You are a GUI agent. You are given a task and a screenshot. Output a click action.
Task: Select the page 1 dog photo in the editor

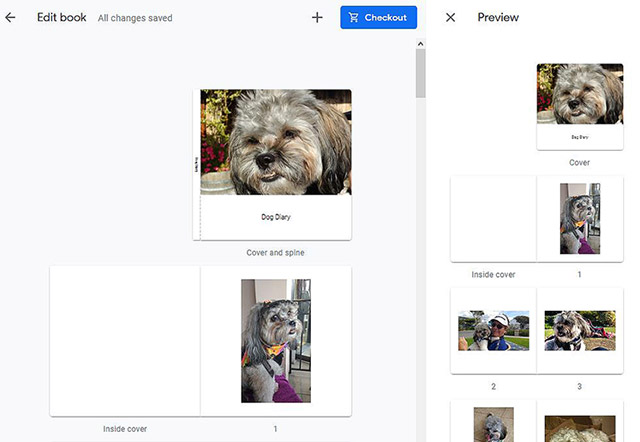point(276,341)
